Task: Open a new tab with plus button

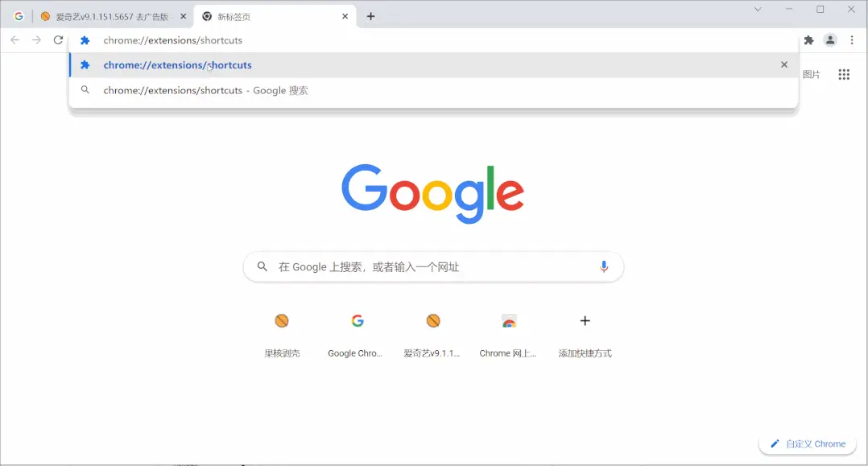Action: click(371, 17)
